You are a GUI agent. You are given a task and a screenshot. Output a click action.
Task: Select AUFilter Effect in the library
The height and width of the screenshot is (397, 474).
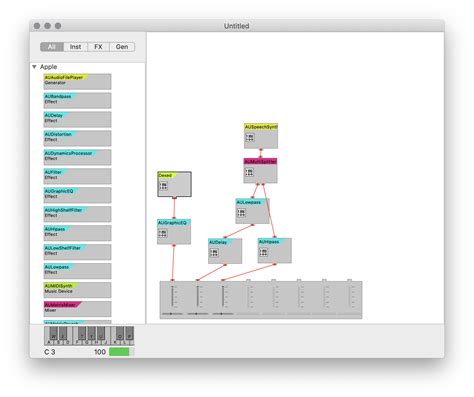click(77, 176)
